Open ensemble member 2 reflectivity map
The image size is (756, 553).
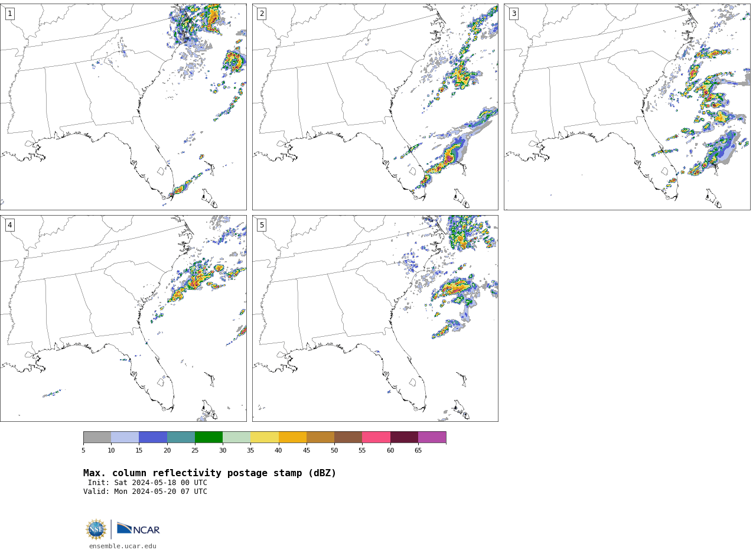tap(375, 107)
